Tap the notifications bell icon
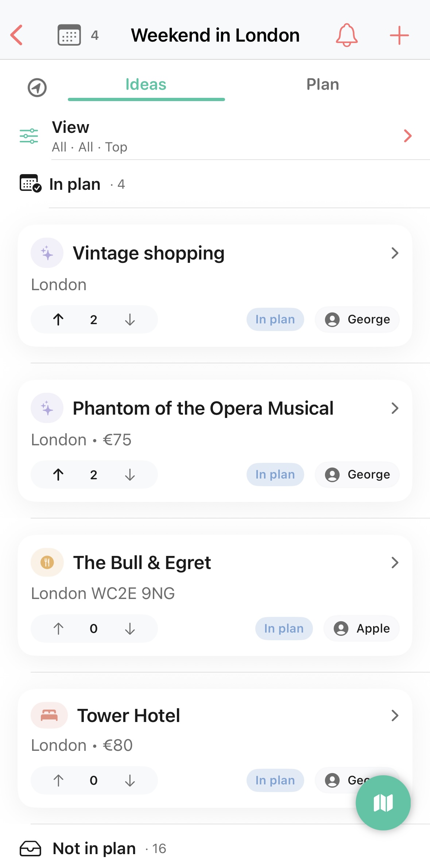This screenshot has width=430, height=868. pyautogui.click(x=346, y=35)
